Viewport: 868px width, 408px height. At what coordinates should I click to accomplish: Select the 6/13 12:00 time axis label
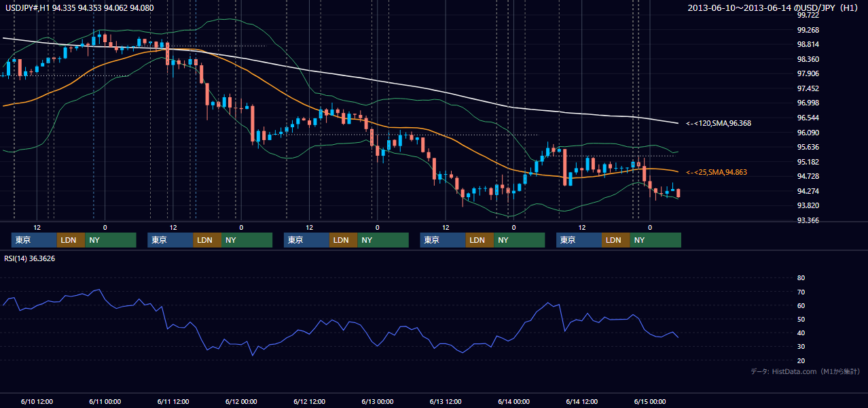click(446, 402)
